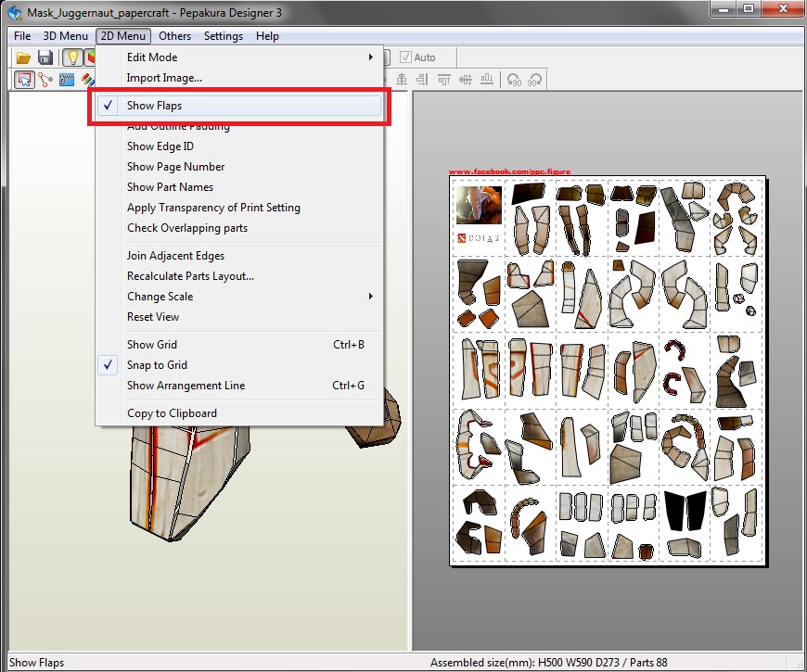Disable Snap to Grid option
Image resolution: width=807 pixels, height=672 pixels.
pos(239,365)
